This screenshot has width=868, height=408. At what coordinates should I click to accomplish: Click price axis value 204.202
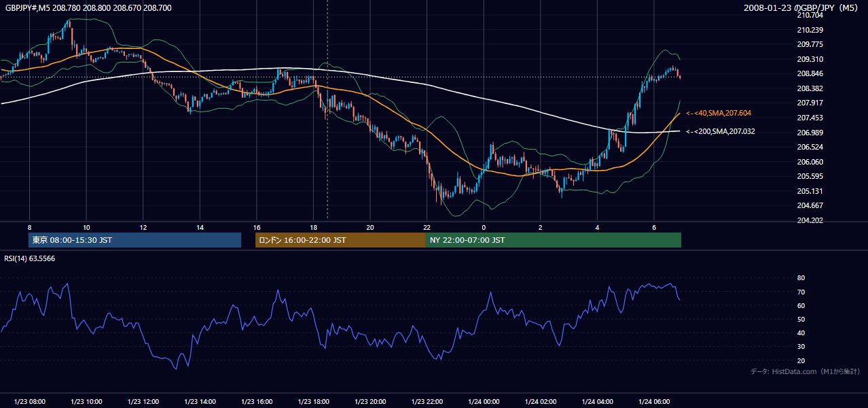point(810,220)
